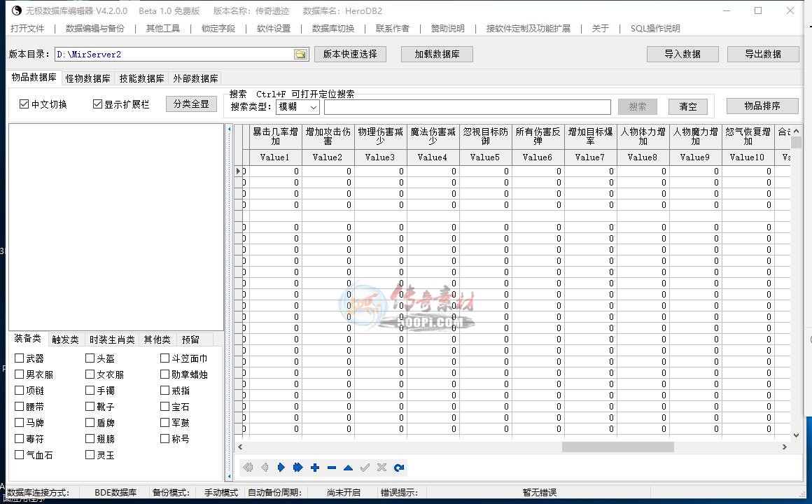
Task: Open 软件设置 menu
Action: (274, 29)
